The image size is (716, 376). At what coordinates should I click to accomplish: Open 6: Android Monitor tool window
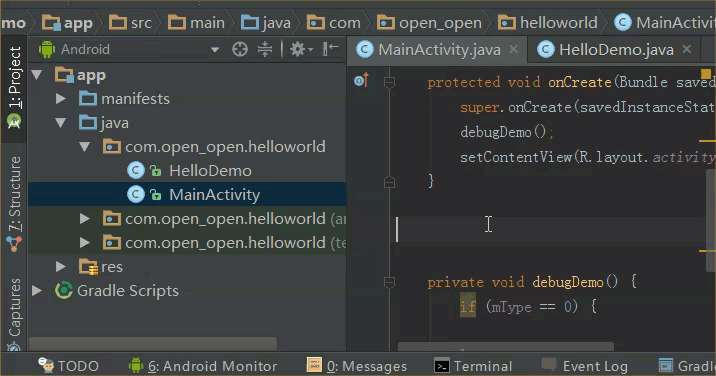click(x=202, y=365)
